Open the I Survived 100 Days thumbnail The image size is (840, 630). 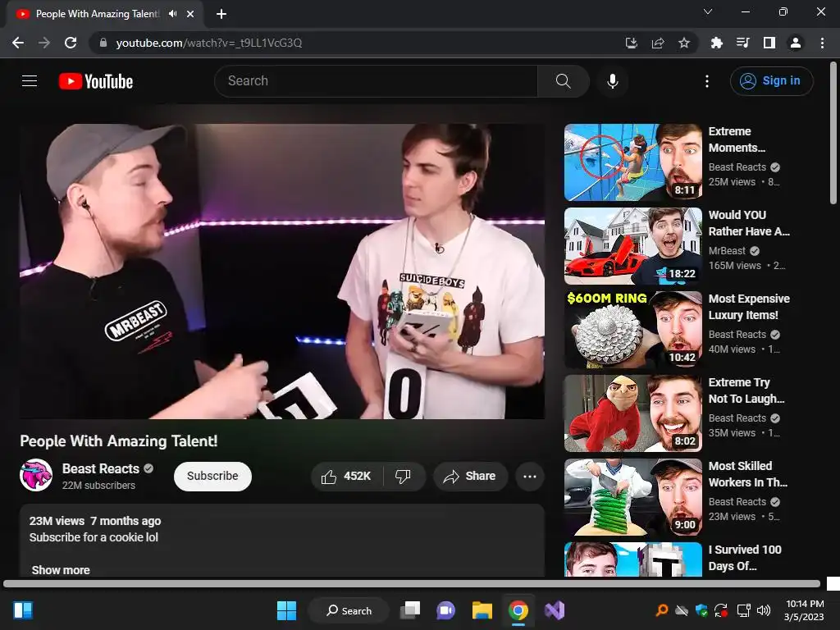tap(633, 559)
